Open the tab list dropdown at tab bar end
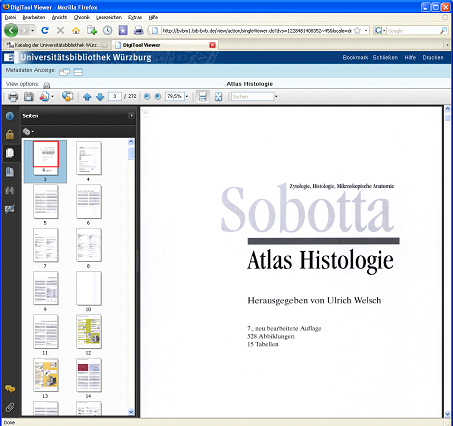Viewport: 453px width, 426px height. (x=447, y=45)
